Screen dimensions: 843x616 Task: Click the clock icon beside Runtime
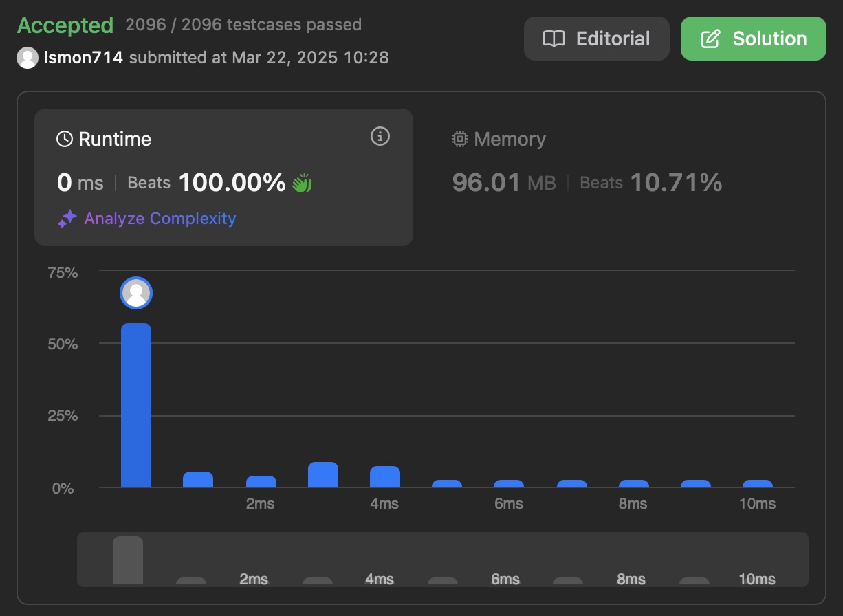[x=63, y=139]
